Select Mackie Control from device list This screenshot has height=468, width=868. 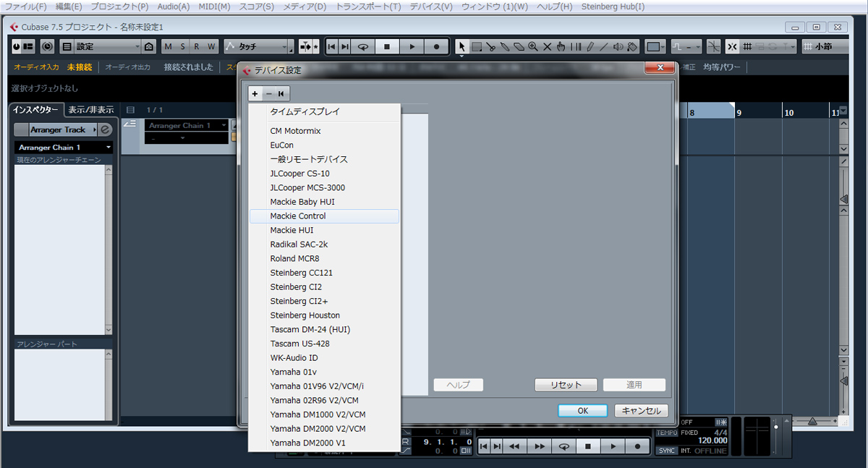(324, 216)
